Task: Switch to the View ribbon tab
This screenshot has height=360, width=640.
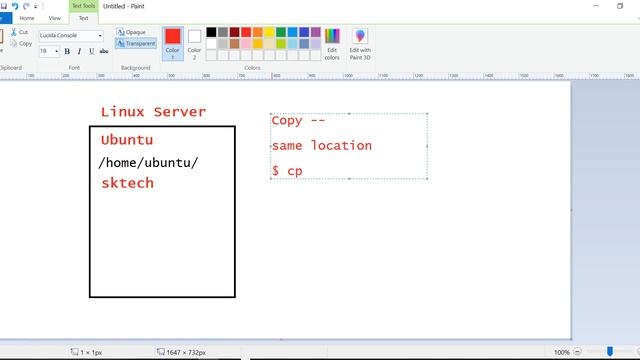Action: 54,18
